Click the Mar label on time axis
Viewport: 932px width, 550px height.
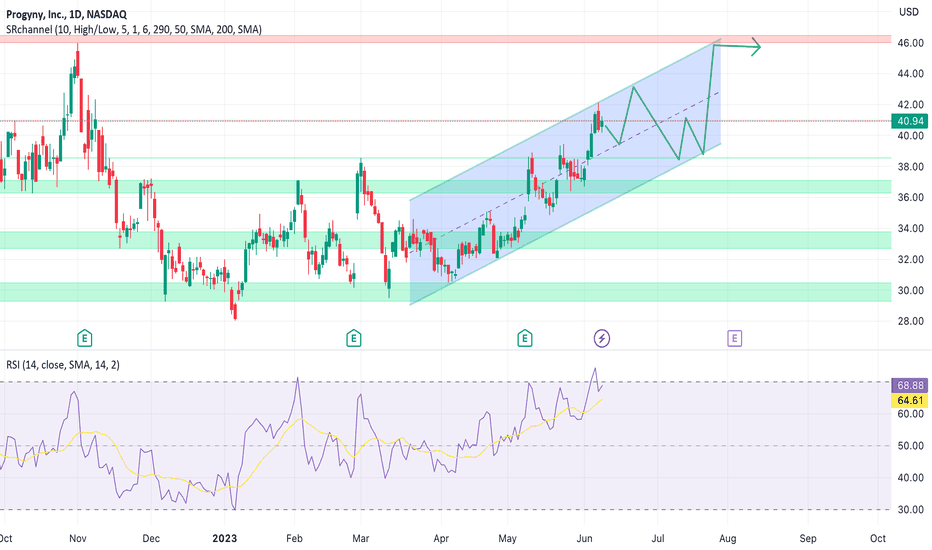[360, 538]
